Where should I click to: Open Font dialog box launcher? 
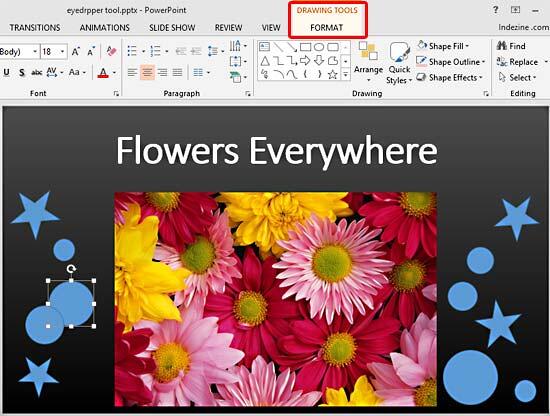[x=116, y=93]
